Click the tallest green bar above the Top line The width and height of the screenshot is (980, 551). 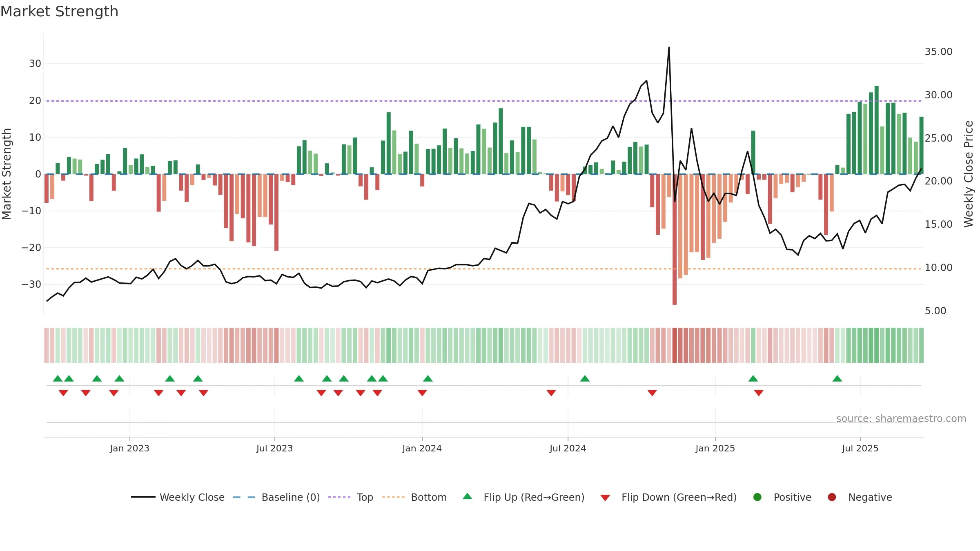[x=877, y=130]
